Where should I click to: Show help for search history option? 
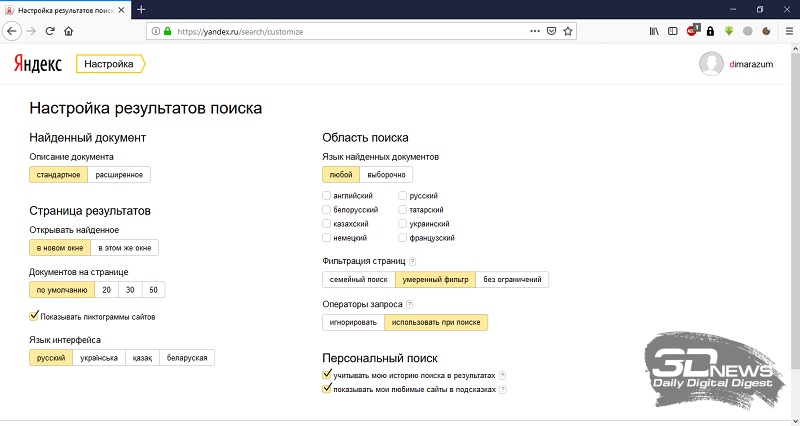click(502, 375)
